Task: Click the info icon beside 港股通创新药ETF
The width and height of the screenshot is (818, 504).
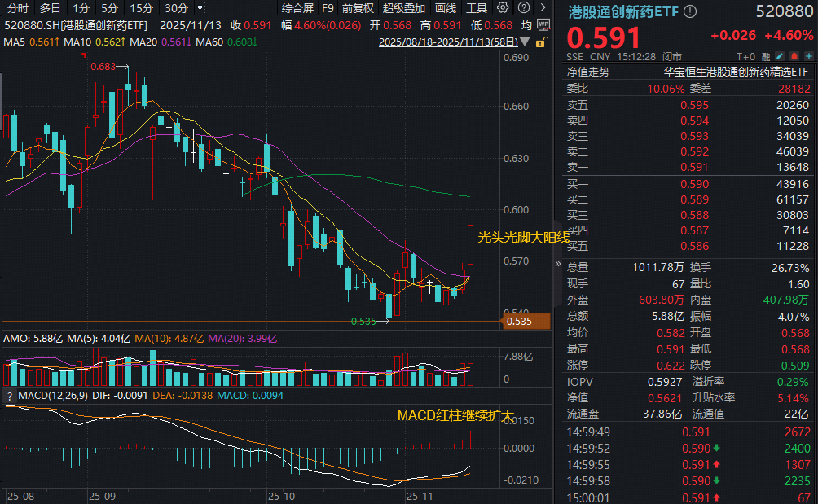Action: [691, 11]
